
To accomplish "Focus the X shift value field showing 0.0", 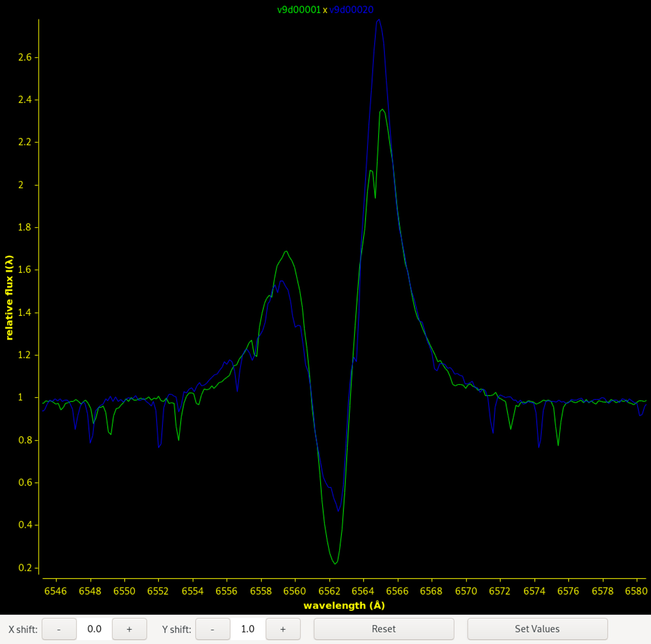I will (94, 629).
